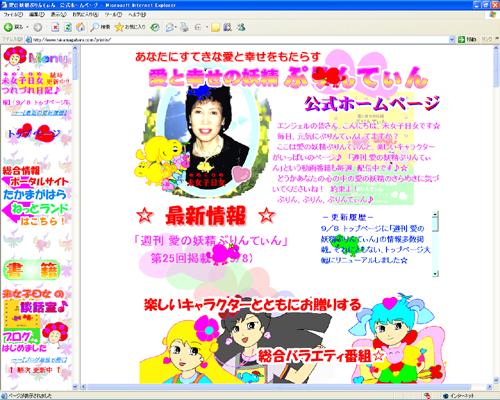Expand the Back button history arrow
This screenshot has width=500, height=400.
tap(27, 27)
